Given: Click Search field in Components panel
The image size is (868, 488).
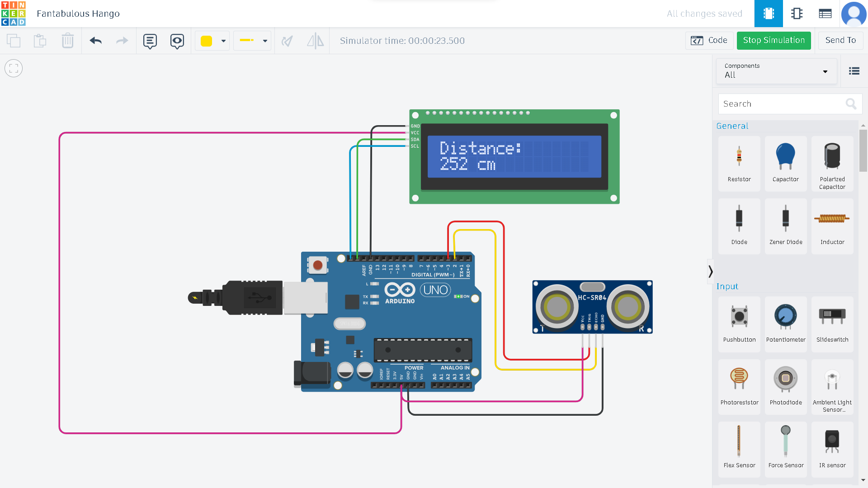Looking at the screenshot, I should pyautogui.click(x=784, y=103).
